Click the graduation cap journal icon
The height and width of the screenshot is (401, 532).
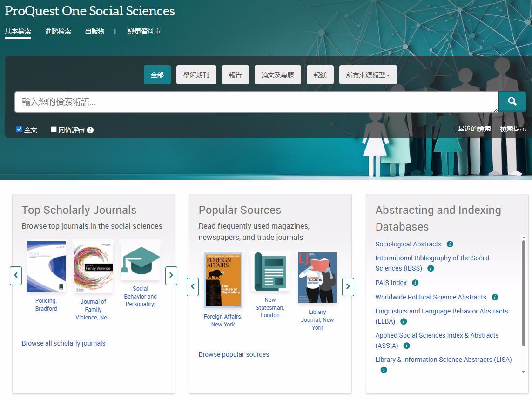(140, 260)
